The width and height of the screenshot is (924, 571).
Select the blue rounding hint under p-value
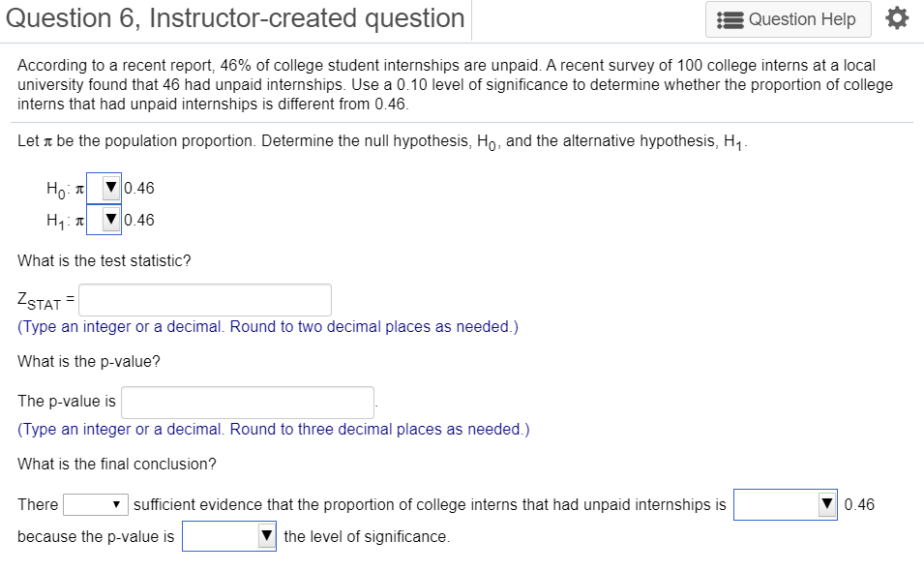tap(274, 429)
